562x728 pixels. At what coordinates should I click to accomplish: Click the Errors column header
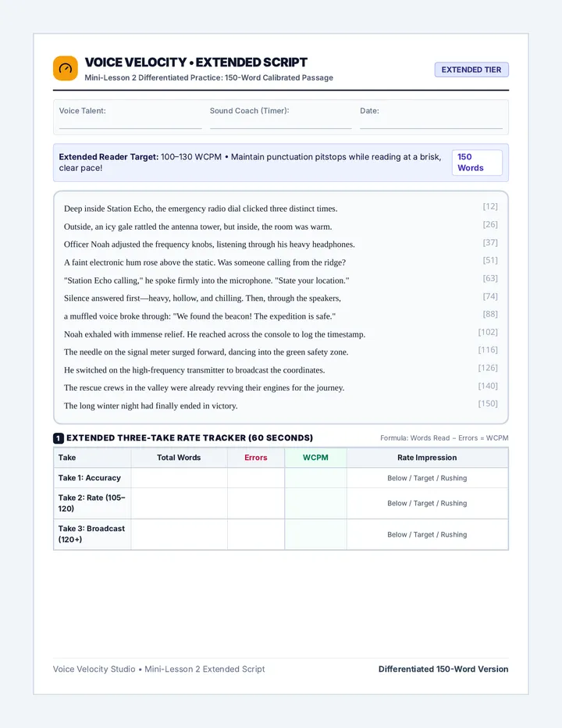pos(256,457)
